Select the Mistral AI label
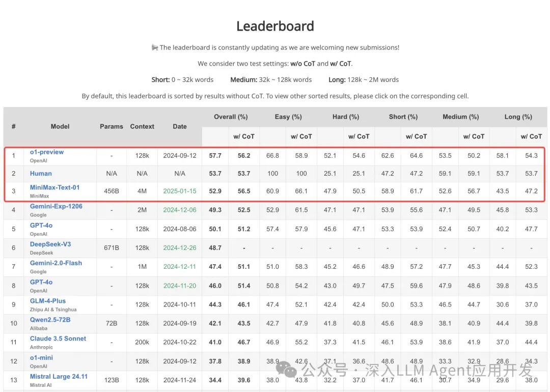Viewport: 550px width, 392px height. [41, 385]
